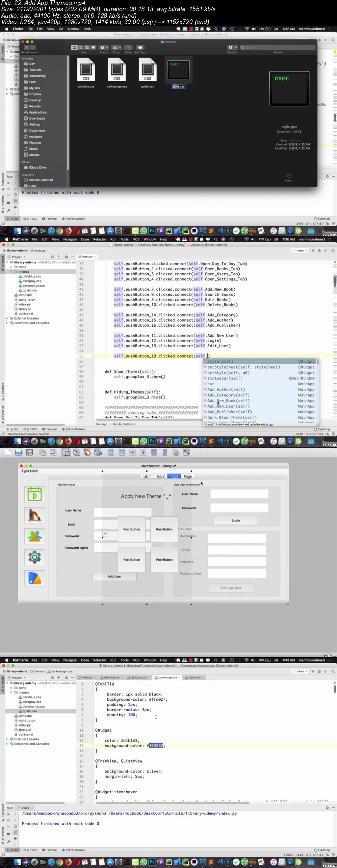
Task: Open library.ui in second PyCharm project tree
Action: (x=25, y=309)
